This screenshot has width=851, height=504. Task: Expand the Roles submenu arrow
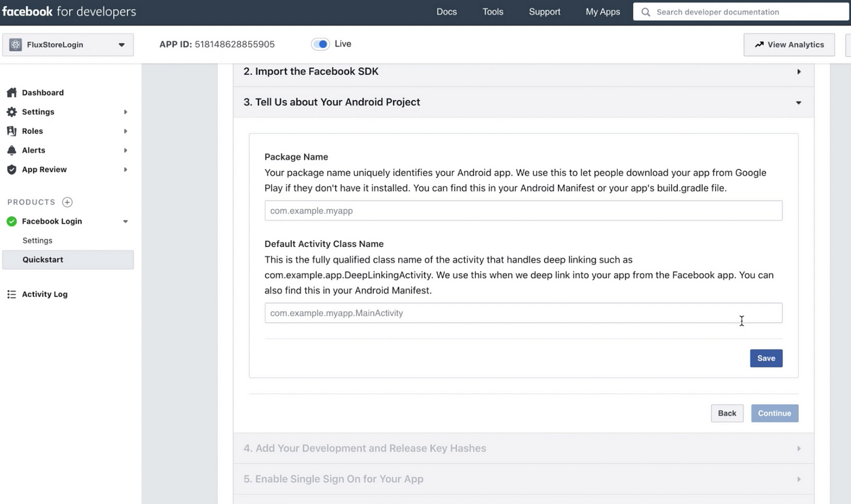(x=126, y=131)
